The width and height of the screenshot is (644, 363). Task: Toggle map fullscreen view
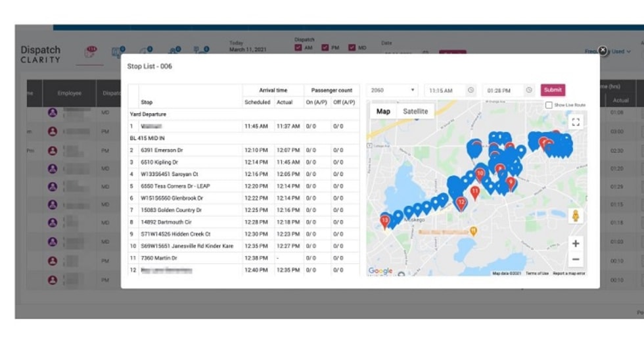pyautogui.click(x=576, y=122)
